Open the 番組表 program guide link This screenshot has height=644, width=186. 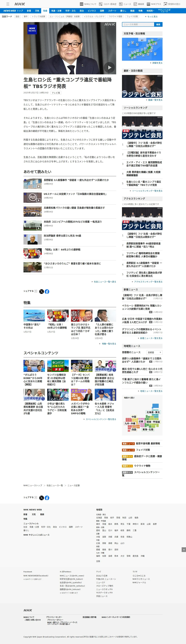point(139,4)
